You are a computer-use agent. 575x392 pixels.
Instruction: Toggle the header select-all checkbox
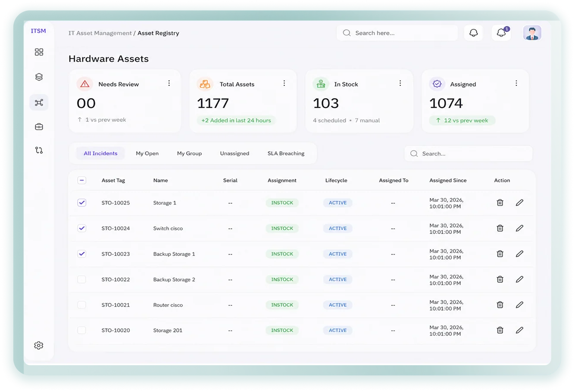pos(81,180)
